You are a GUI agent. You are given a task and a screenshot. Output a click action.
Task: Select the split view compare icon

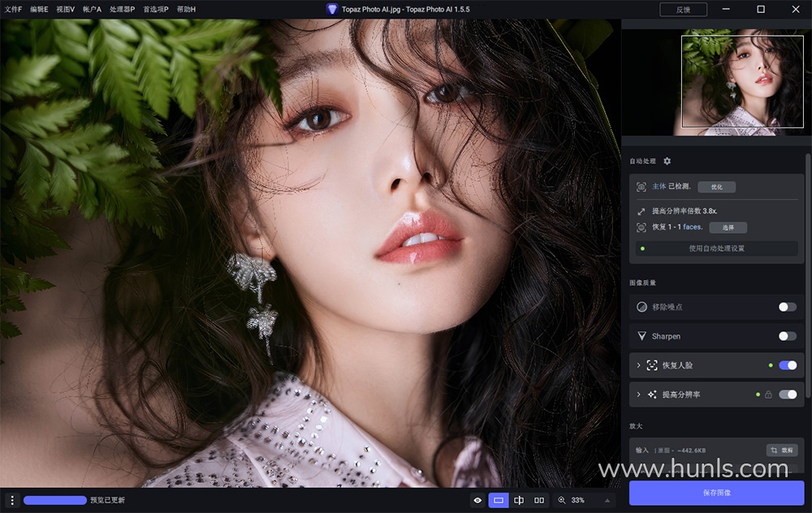[x=519, y=500]
